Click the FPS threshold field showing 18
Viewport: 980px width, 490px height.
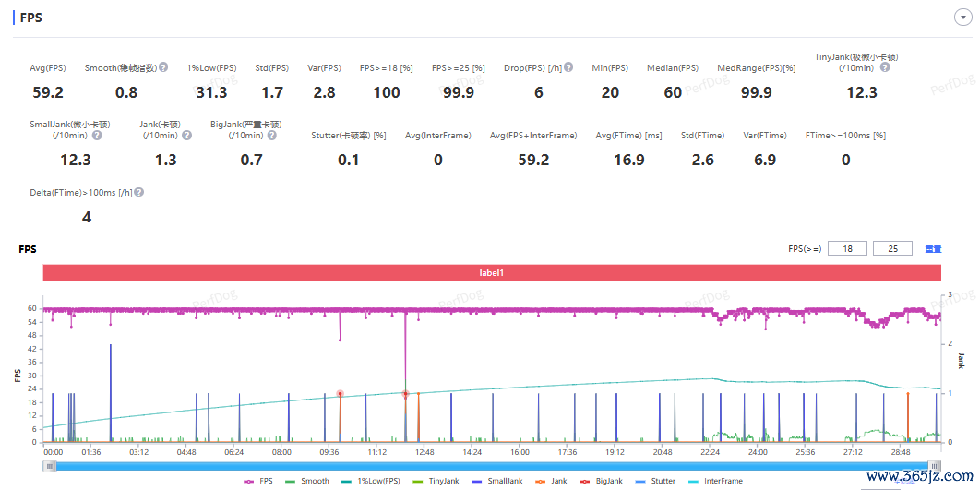click(x=847, y=249)
